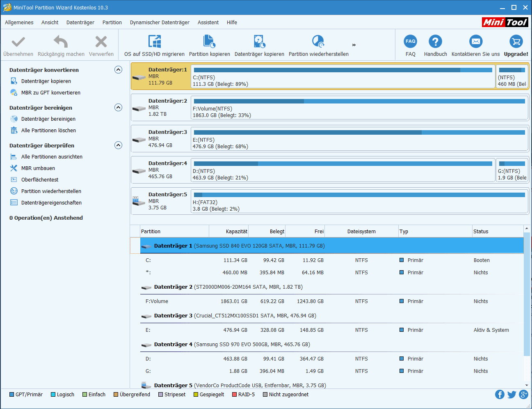
Task: Sort the table by Partition column
Action: 174,232
